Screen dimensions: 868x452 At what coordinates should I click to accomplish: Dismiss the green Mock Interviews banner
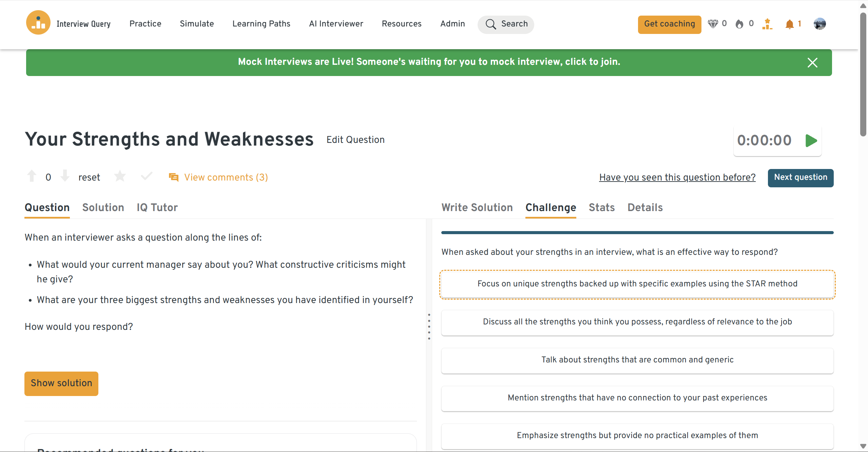click(812, 62)
